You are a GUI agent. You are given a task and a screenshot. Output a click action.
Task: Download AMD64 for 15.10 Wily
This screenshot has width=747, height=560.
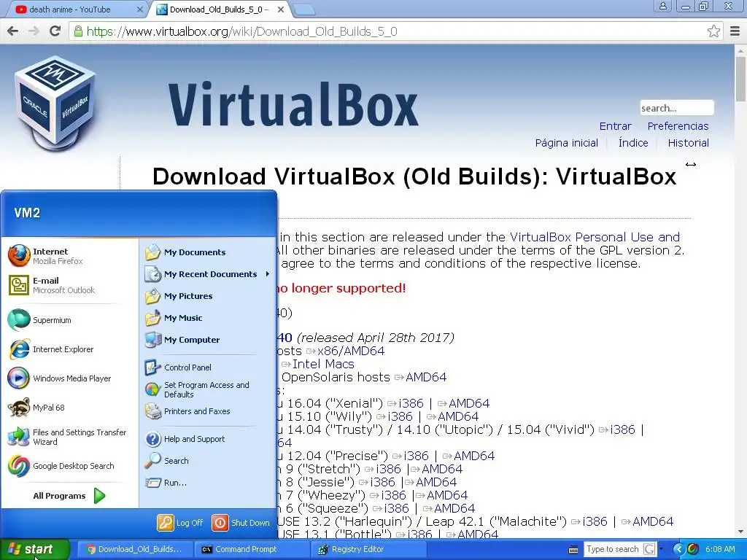click(458, 416)
